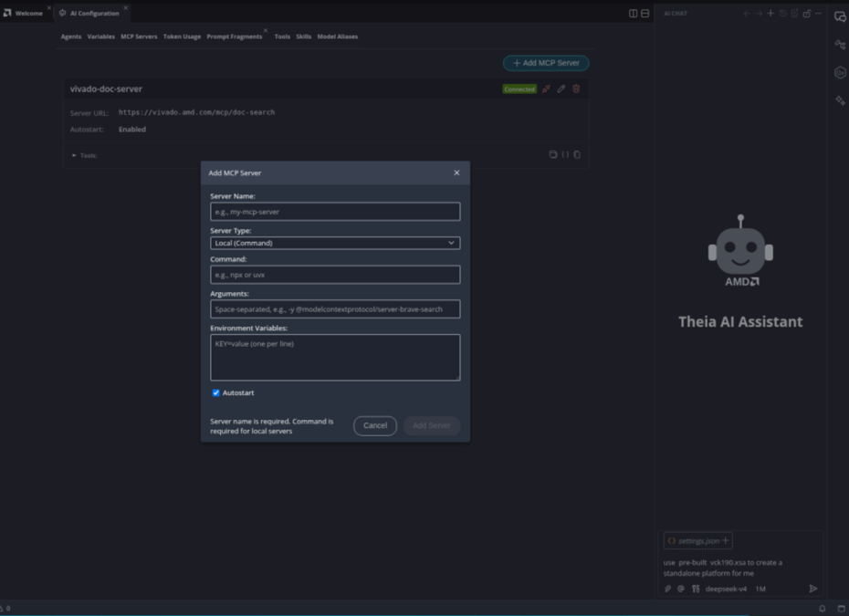The image size is (849, 616).
Task: Click the curly braces icon in the vivado-doc-server card
Action: 565,155
